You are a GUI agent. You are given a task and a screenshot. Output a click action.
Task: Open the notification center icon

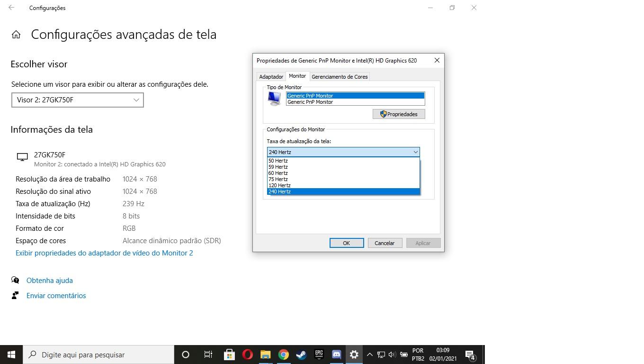pos(470,355)
